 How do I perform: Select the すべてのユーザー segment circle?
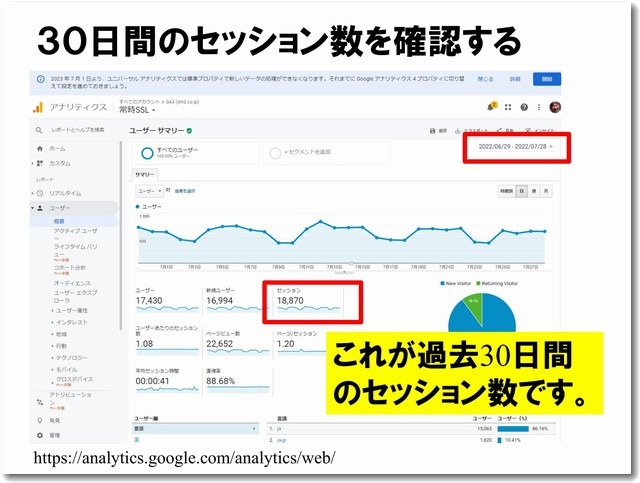[147, 152]
